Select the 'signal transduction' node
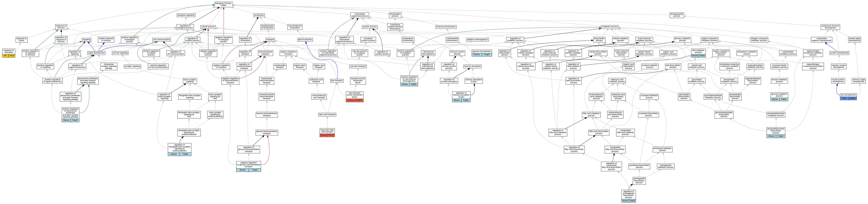The image size is (868, 204). [96, 53]
